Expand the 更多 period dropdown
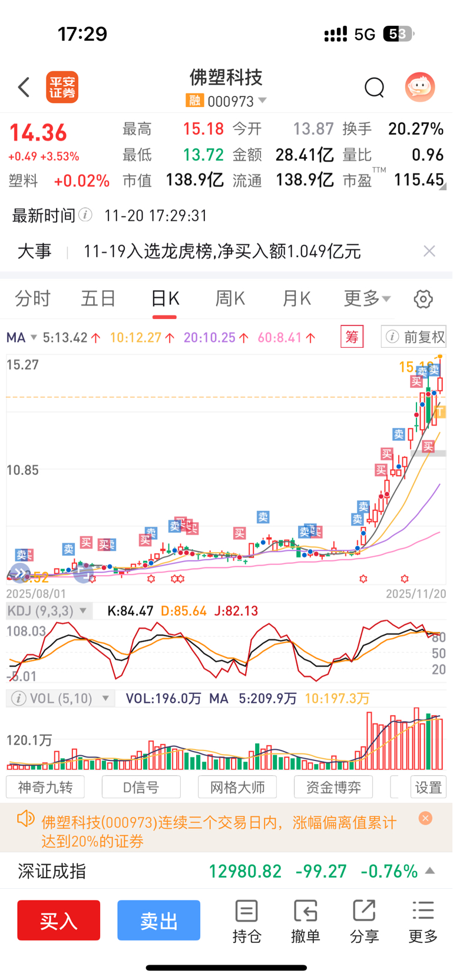The height and width of the screenshot is (980, 453). (x=367, y=298)
